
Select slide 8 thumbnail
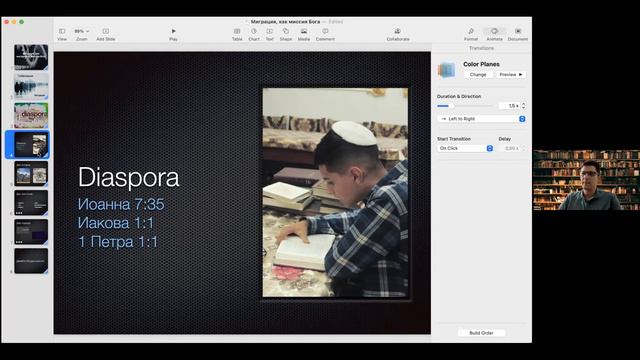[31, 261]
